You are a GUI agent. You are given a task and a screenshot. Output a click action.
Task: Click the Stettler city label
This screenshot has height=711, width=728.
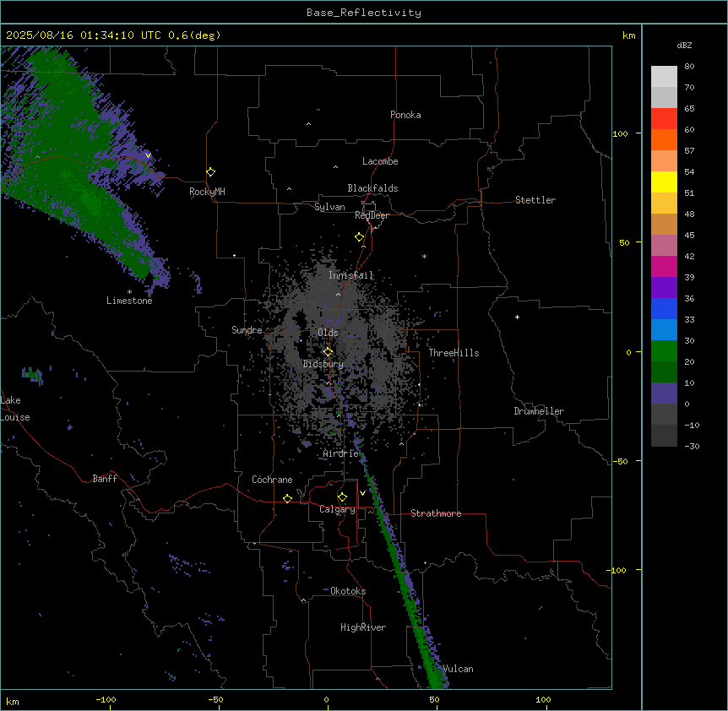point(535,200)
